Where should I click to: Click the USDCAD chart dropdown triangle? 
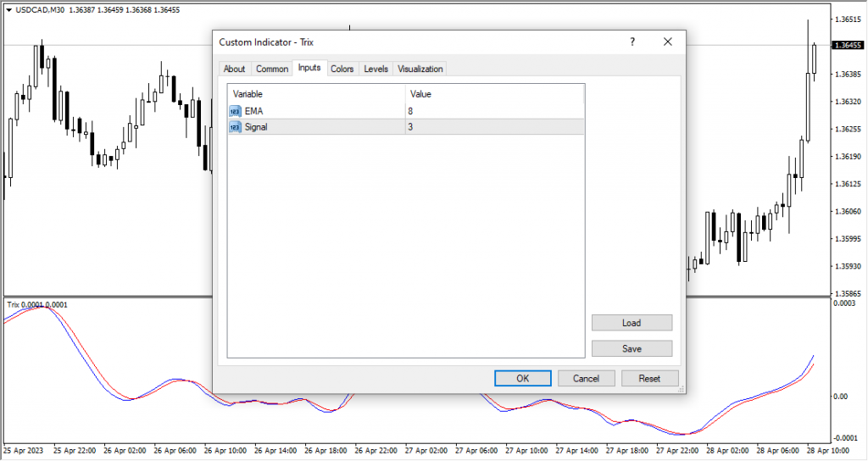8,9
